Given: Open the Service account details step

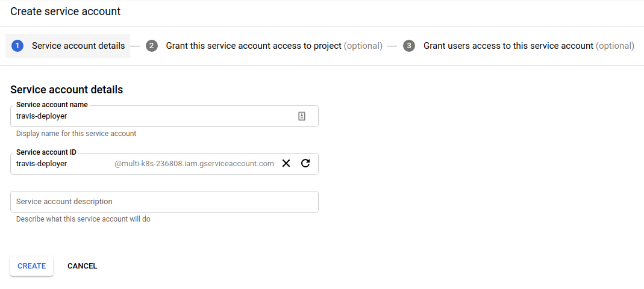Looking at the screenshot, I should [67, 46].
